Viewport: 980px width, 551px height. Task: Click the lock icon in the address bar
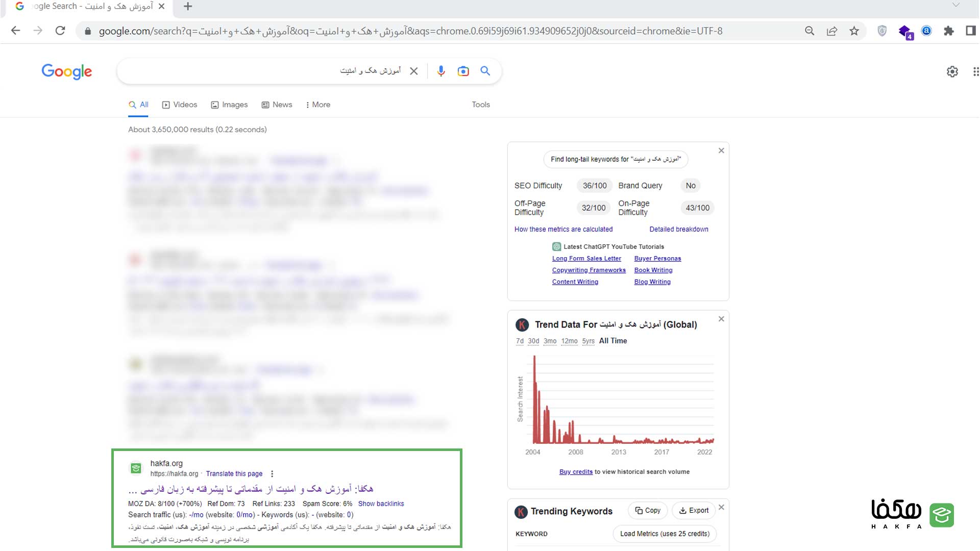tap(88, 31)
